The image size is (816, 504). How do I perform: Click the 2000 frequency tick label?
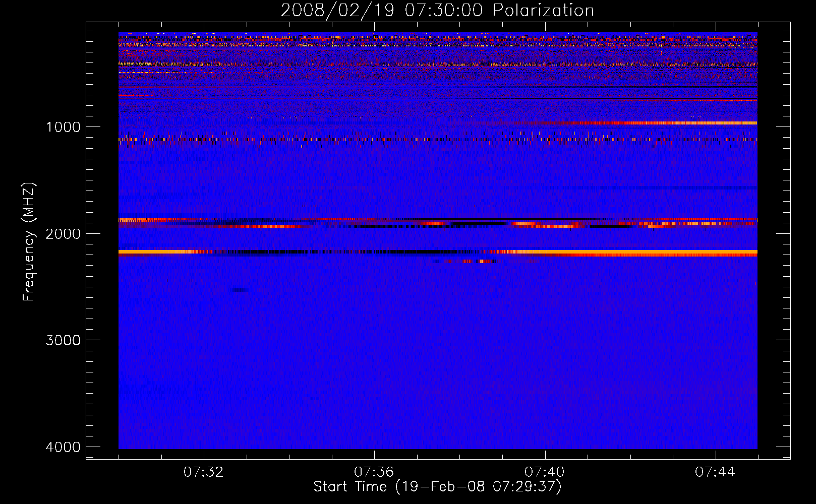[x=63, y=234]
